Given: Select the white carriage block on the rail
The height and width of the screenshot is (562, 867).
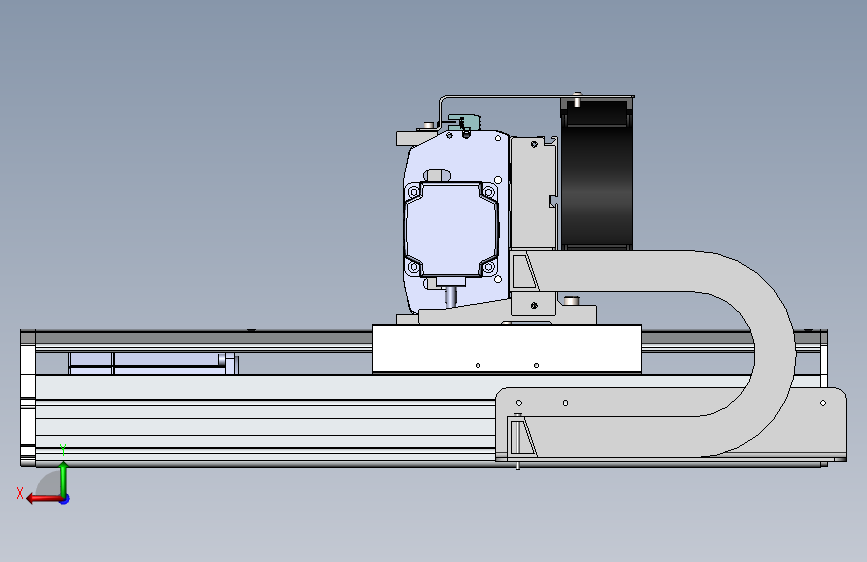Looking at the screenshot, I should (x=507, y=349).
